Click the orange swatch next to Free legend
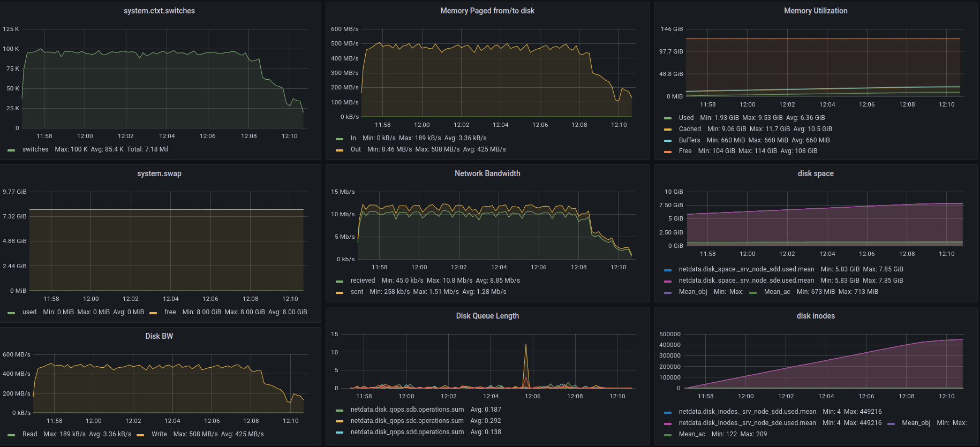 (667, 151)
